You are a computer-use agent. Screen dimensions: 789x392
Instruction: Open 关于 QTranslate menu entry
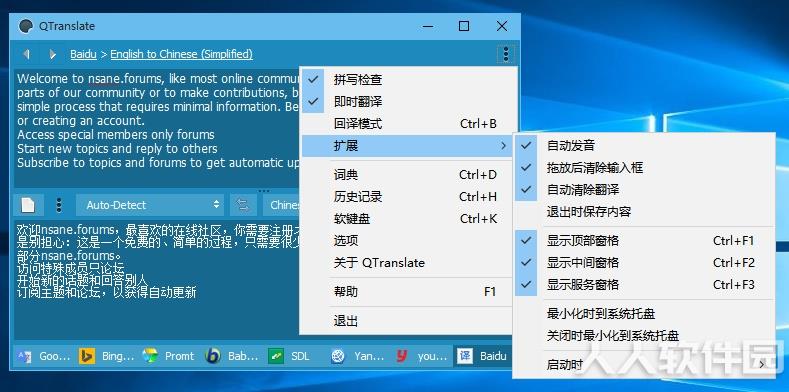[x=408, y=263]
